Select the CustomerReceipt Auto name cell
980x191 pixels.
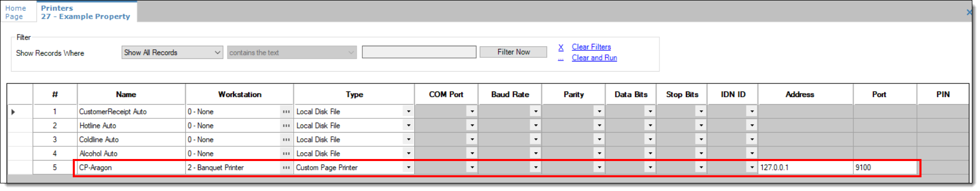(131, 112)
